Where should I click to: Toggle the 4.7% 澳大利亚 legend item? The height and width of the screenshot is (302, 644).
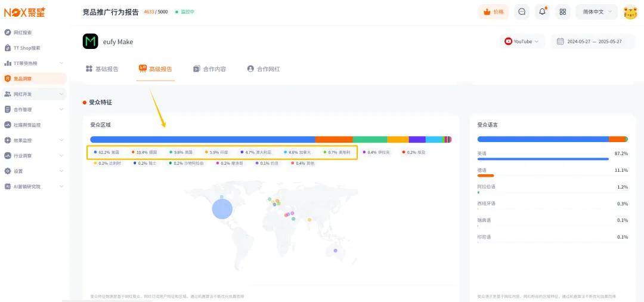258,152
